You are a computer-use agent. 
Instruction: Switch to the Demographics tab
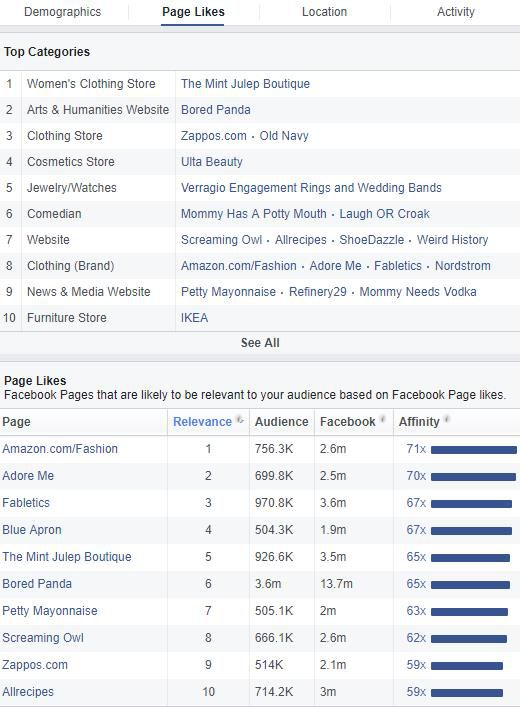pos(62,12)
